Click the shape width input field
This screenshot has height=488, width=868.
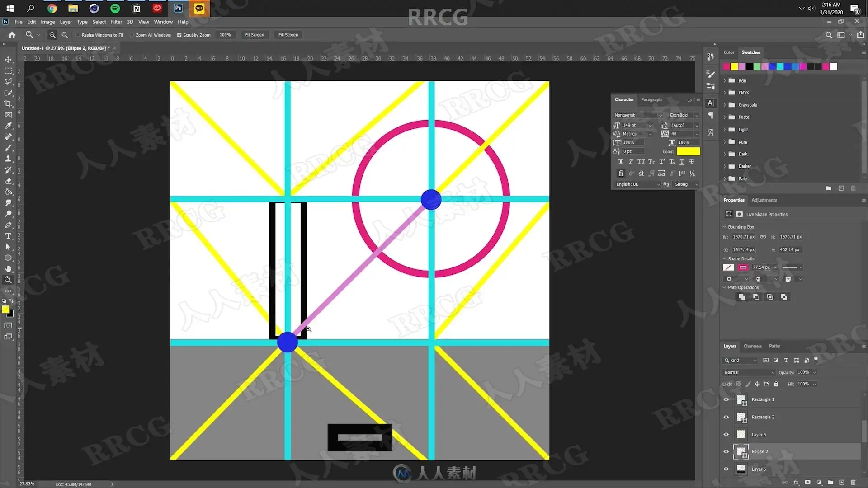coord(743,237)
